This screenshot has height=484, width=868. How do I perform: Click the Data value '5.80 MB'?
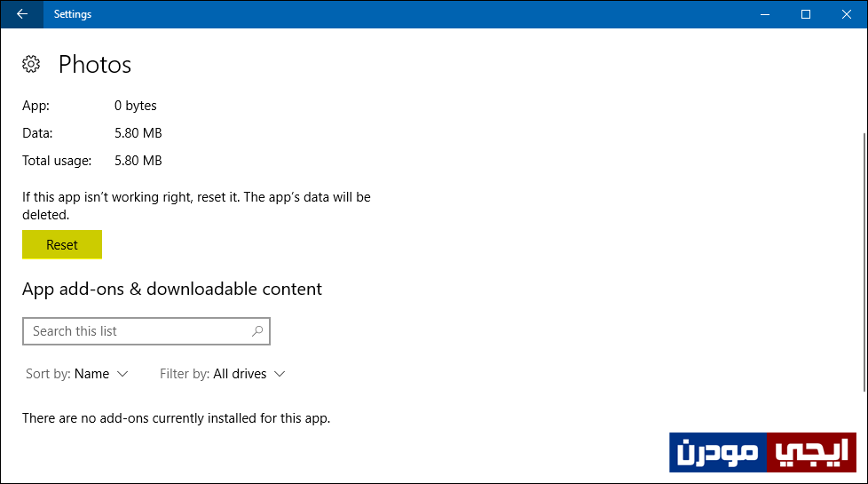(x=138, y=133)
